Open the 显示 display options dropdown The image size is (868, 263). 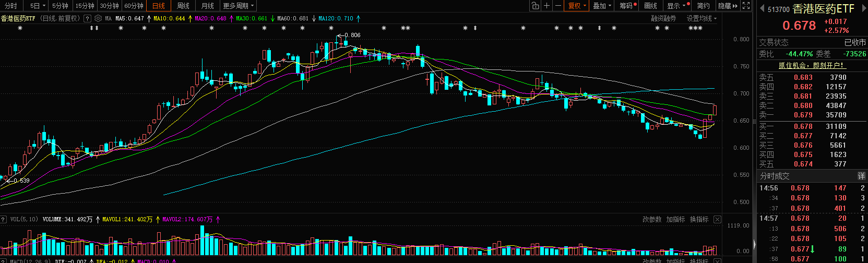point(677,6)
